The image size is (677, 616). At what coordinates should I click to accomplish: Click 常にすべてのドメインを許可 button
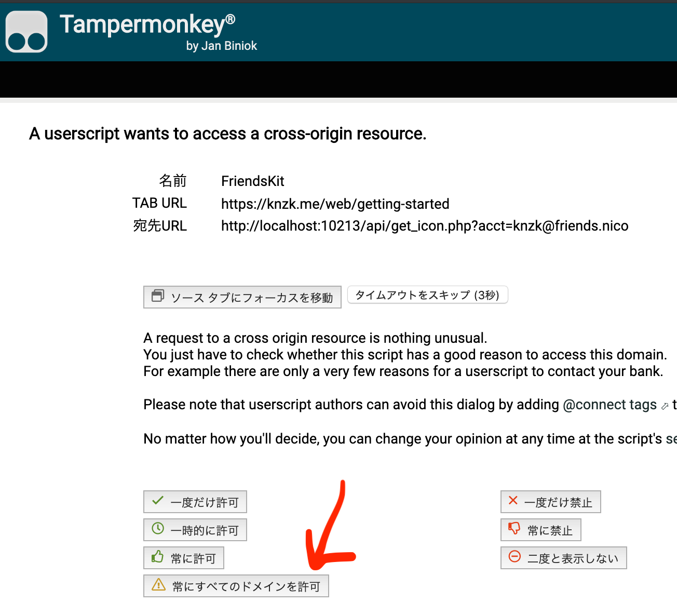click(236, 586)
